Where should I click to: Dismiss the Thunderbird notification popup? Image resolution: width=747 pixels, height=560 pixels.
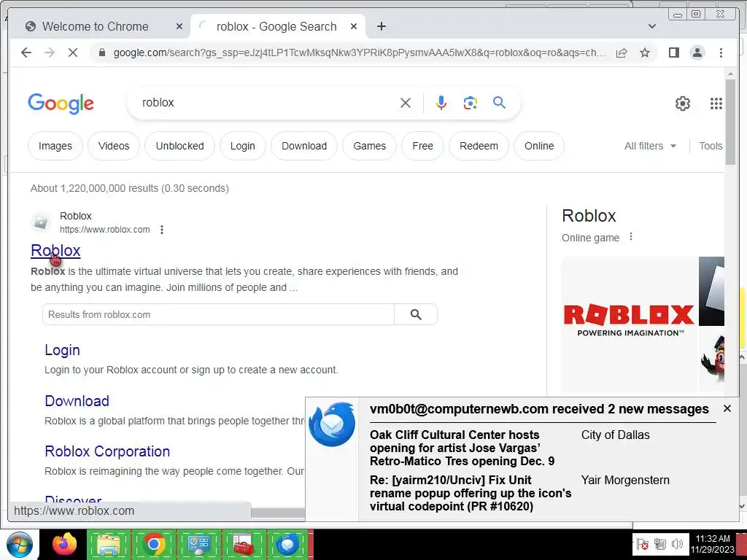click(727, 408)
